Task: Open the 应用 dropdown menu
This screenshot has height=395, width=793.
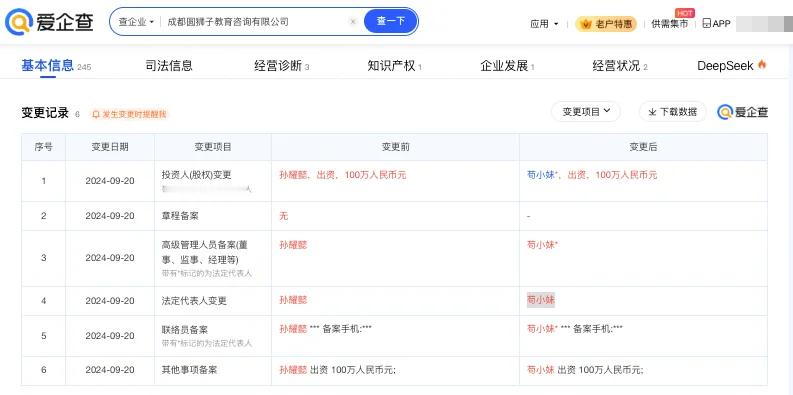Action: (544, 24)
